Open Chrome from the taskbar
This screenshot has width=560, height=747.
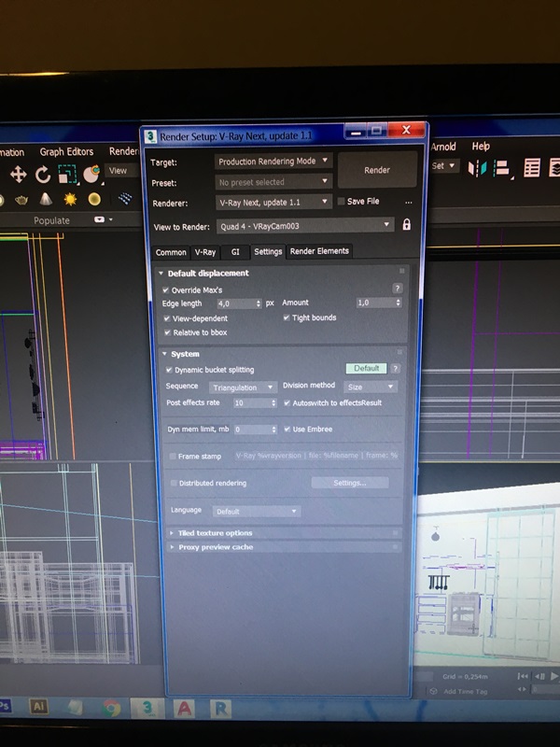pyautogui.click(x=111, y=709)
